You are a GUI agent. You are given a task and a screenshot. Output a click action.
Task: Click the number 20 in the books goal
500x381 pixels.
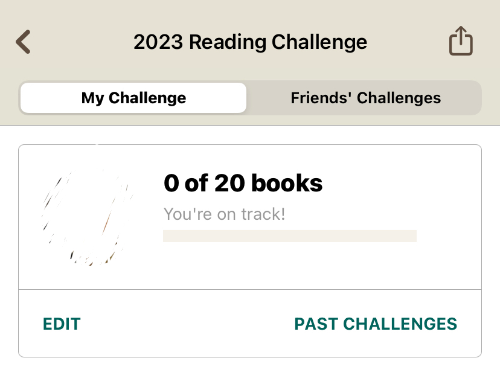pos(229,183)
